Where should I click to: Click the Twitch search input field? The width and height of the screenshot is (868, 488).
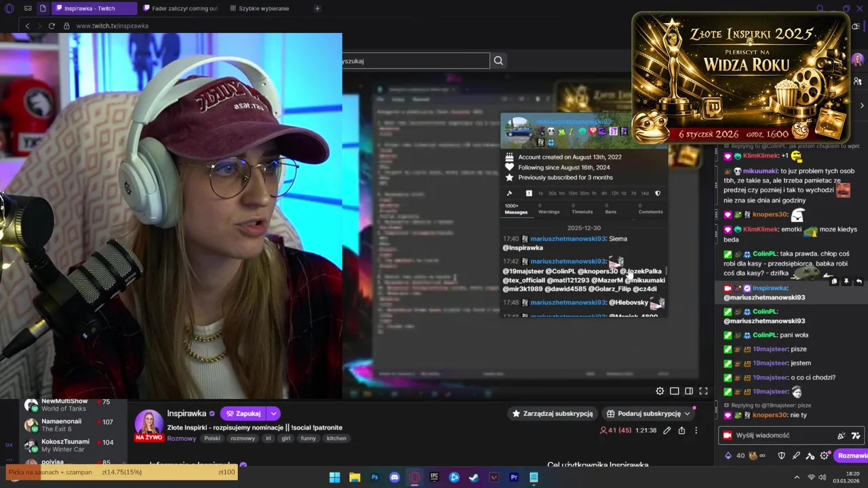(x=416, y=61)
